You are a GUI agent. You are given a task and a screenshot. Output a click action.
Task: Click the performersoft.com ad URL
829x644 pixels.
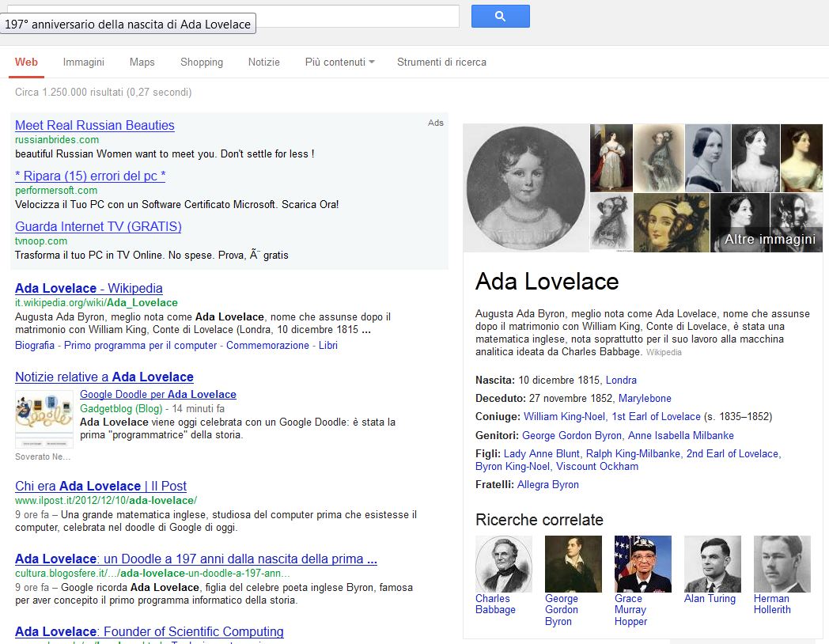(56, 191)
